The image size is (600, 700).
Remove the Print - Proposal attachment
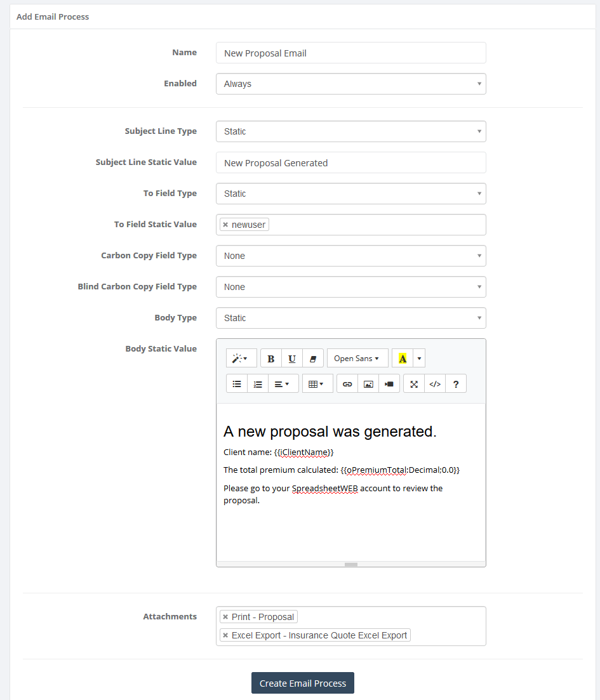coord(226,616)
